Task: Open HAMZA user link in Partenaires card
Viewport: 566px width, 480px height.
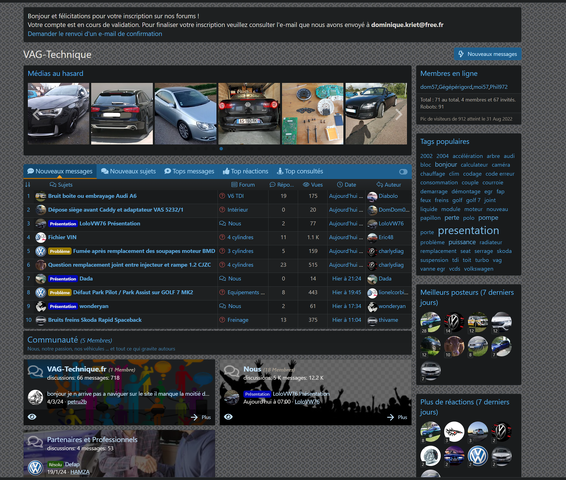Action: (80, 472)
